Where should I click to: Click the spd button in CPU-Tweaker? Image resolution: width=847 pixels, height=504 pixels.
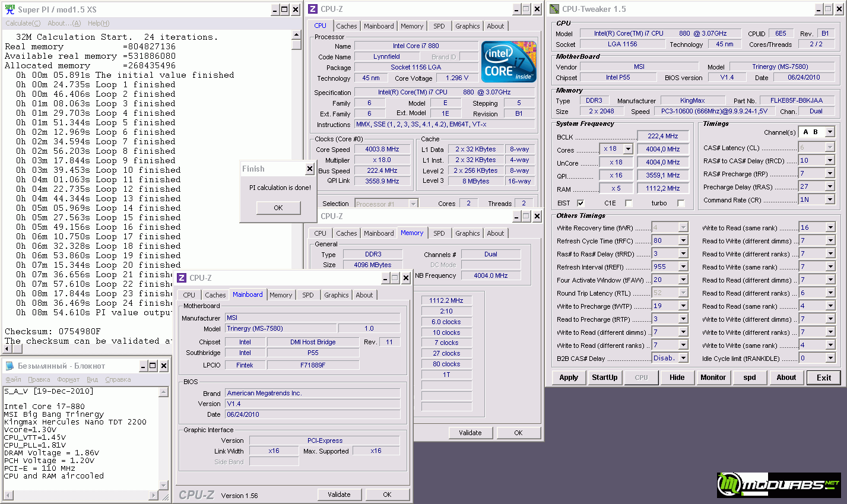(750, 378)
